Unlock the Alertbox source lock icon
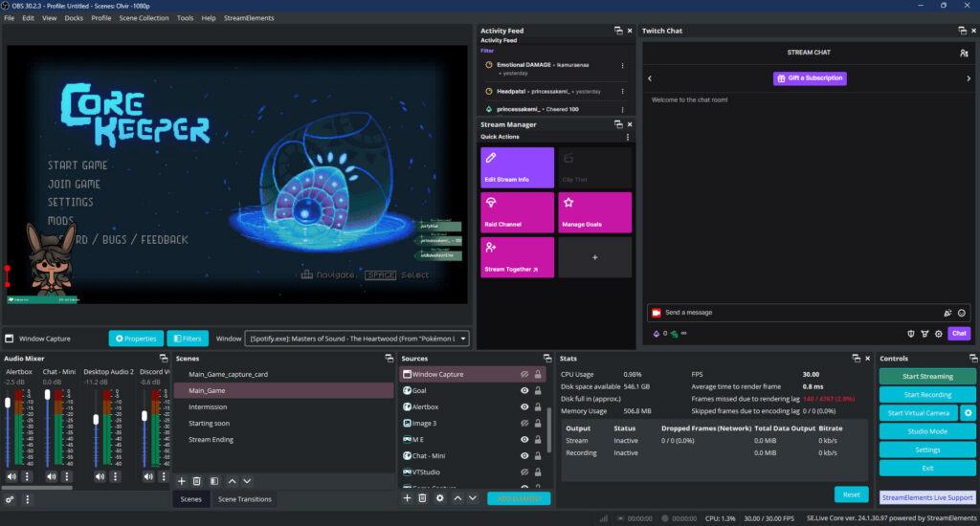Image resolution: width=980 pixels, height=526 pixels. point(538,406)
